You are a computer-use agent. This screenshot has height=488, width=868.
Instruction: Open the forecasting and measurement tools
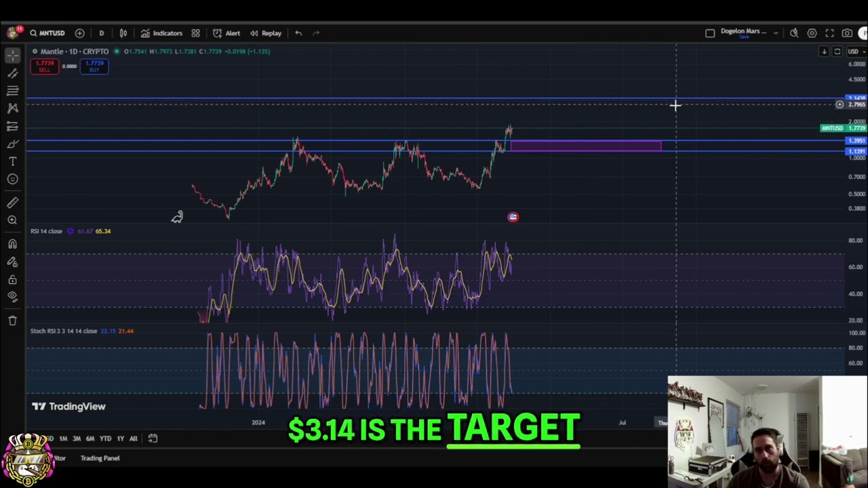12,126
